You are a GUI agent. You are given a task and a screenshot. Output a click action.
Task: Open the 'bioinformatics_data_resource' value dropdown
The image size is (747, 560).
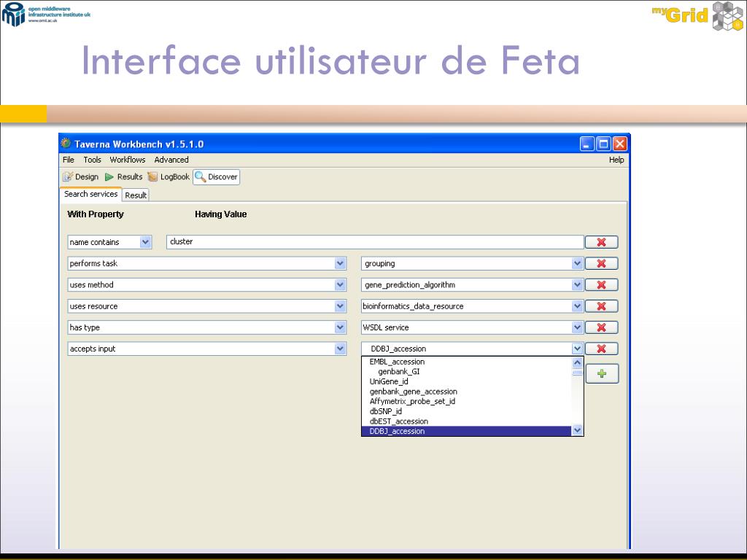click(x=577, y=306)
